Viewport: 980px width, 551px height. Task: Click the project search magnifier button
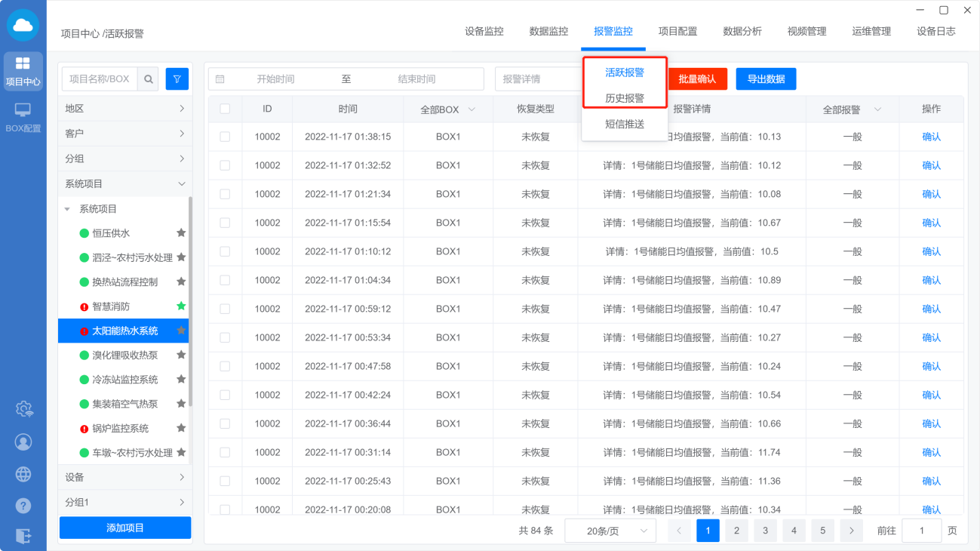coord(149,79)
